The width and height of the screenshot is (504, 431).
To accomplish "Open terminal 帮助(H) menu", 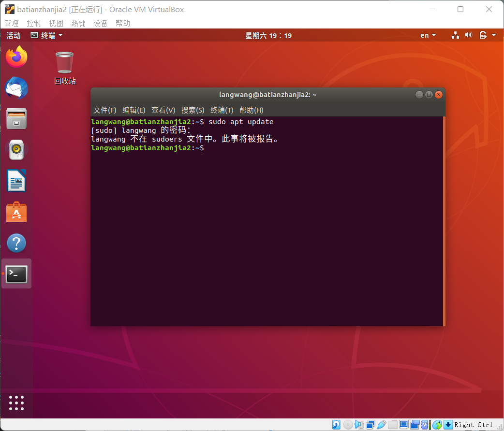I will [252, 110].
